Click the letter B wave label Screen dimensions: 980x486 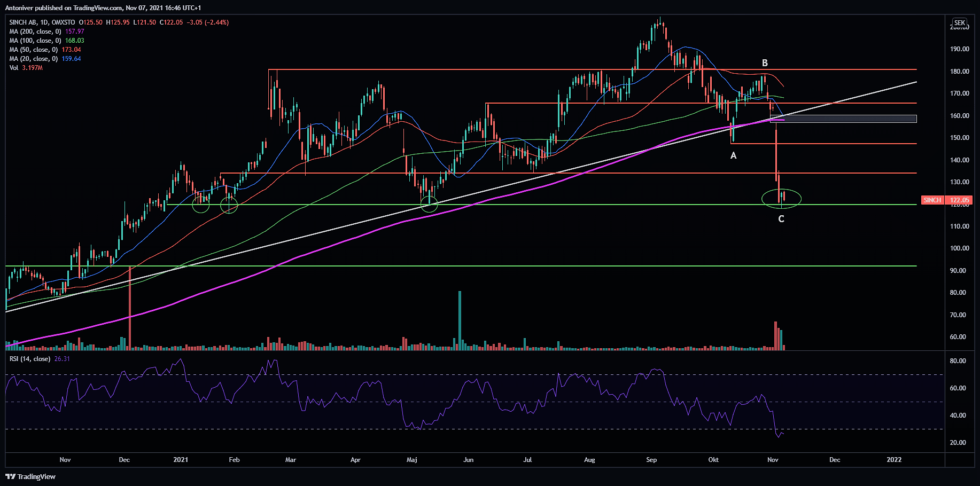coord(765,63)
